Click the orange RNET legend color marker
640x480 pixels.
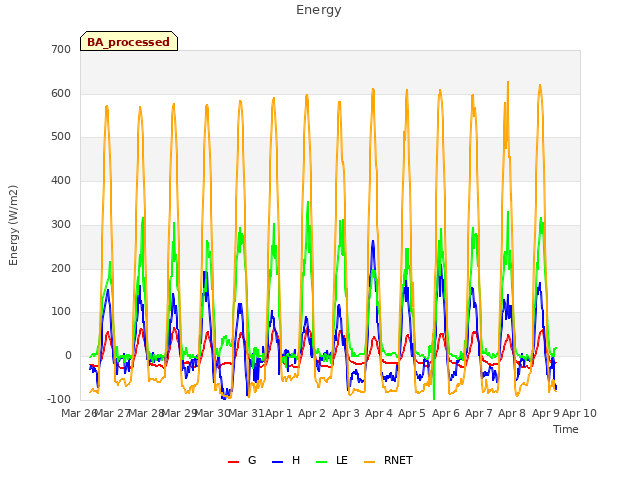369,462
